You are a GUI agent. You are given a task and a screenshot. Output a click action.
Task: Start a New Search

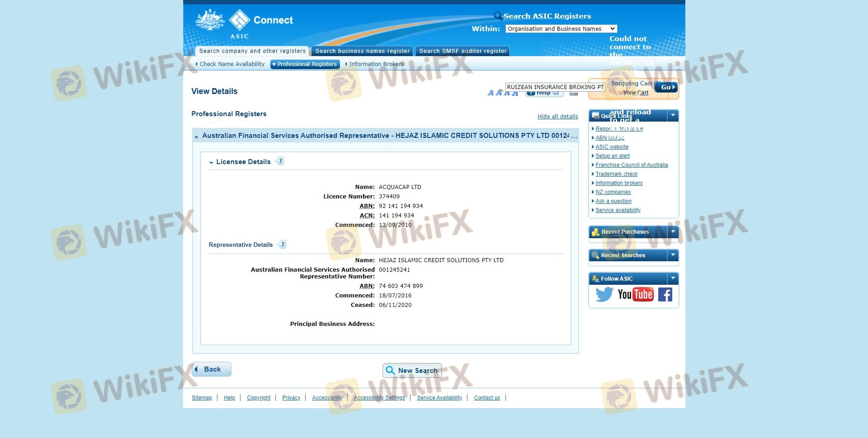point(412,371)
